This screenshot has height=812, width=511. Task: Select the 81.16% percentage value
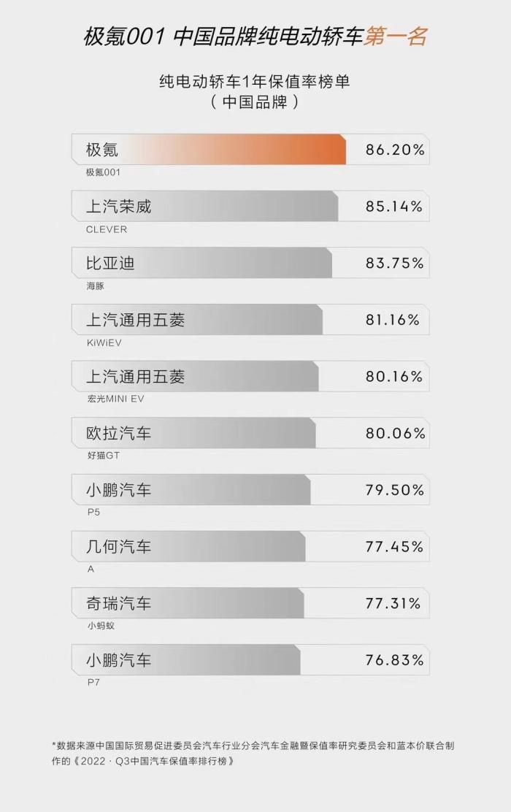coord(393,320)
